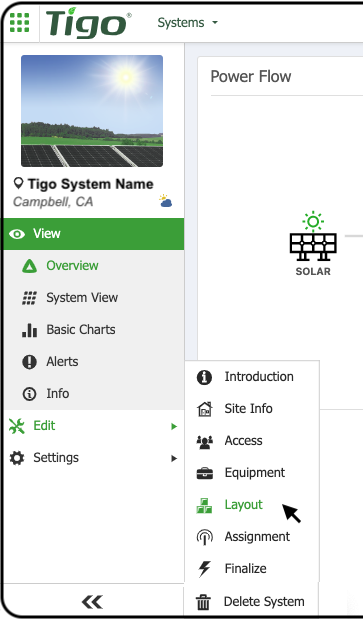Click the Tigo logo
This screenshot has width=363, height=619.
click(88, 23)
